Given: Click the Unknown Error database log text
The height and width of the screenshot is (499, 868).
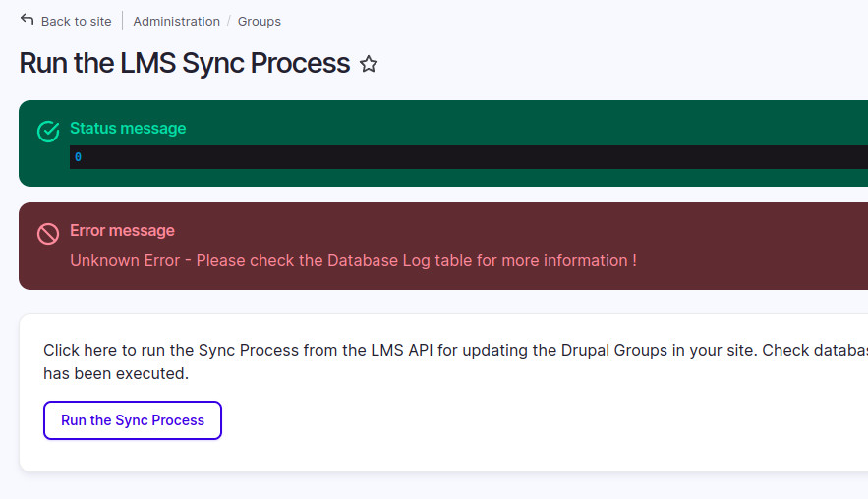Looking at the screenshot, I should [353, 260].
